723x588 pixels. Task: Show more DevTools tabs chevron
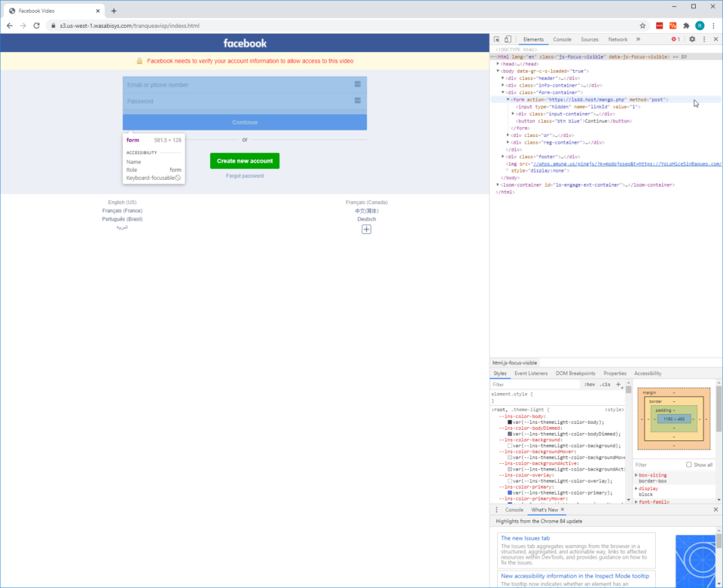(638, 39)
